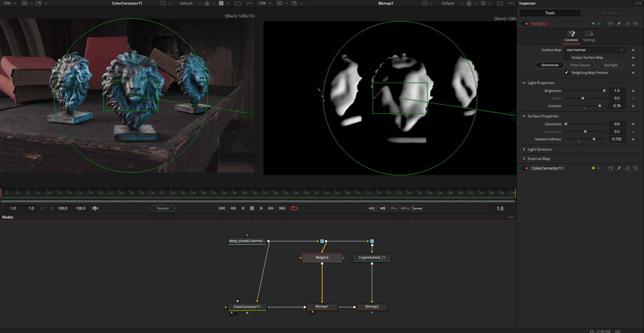Lock the Relight2 tool controls

coord(627,24)
